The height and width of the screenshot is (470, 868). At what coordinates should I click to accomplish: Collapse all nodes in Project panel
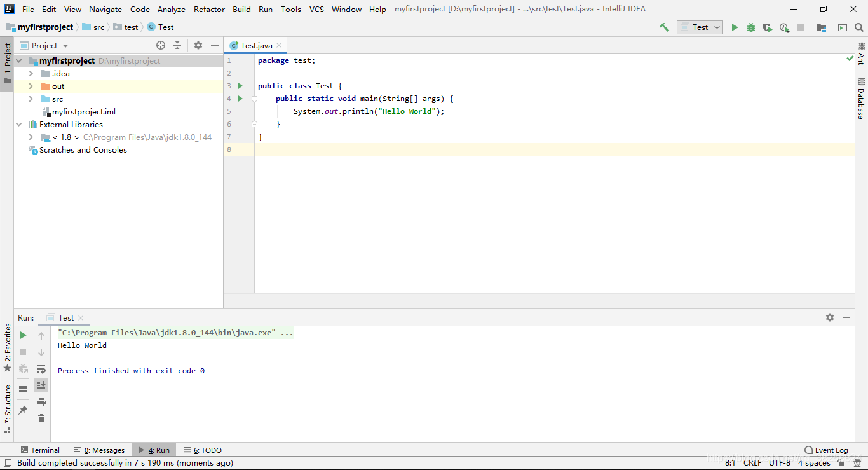pos(177,45)
